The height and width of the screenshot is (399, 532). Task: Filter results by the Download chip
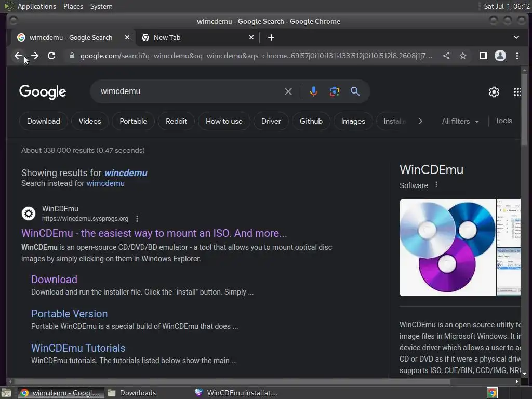(x=44, y=122)
